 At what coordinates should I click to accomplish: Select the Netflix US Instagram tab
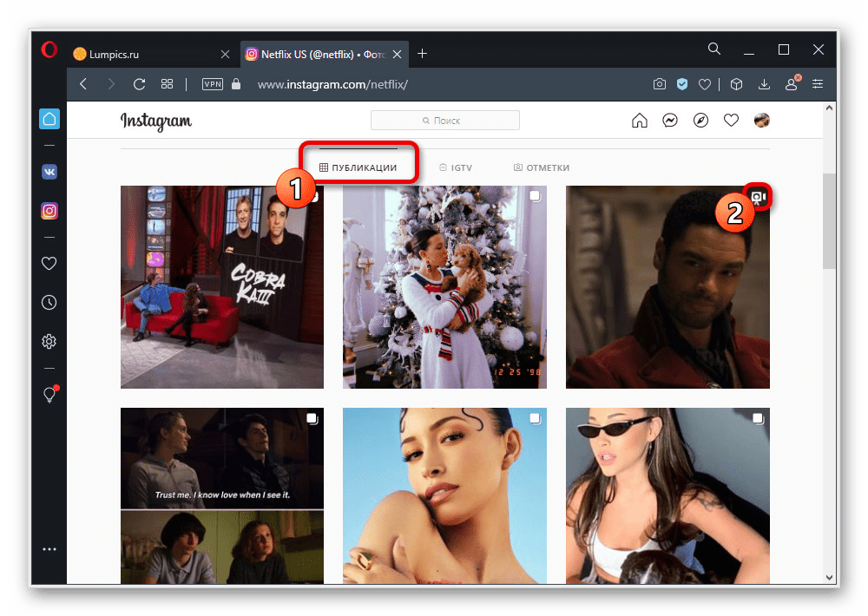[x=324, y=55]
